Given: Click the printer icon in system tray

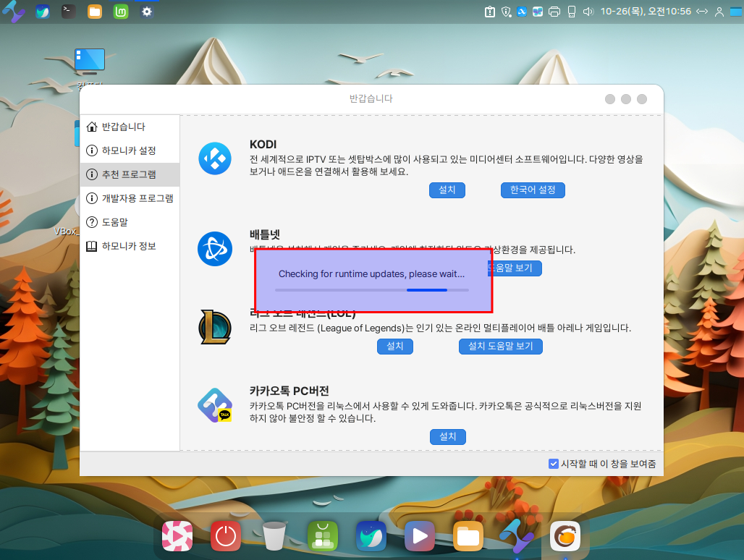Looking at the screenshot, I should pos(554,12).
